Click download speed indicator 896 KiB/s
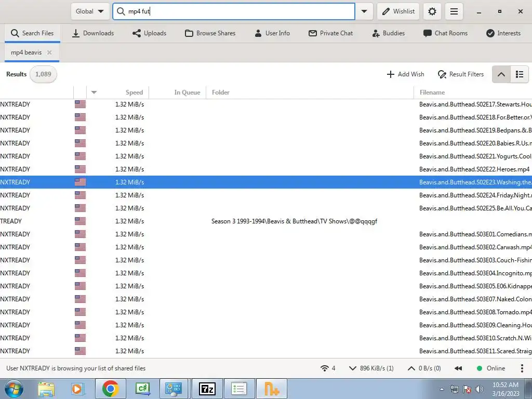532x399 pixels. click(371, 368)
